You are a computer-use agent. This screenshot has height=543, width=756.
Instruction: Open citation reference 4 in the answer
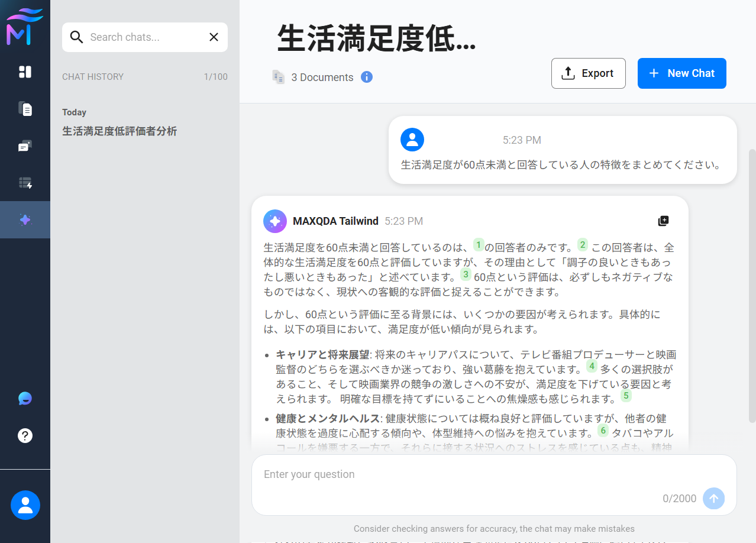(591, 367)
